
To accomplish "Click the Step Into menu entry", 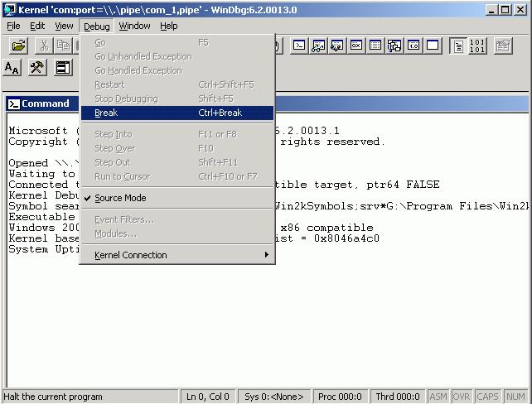I will [177, 135].
